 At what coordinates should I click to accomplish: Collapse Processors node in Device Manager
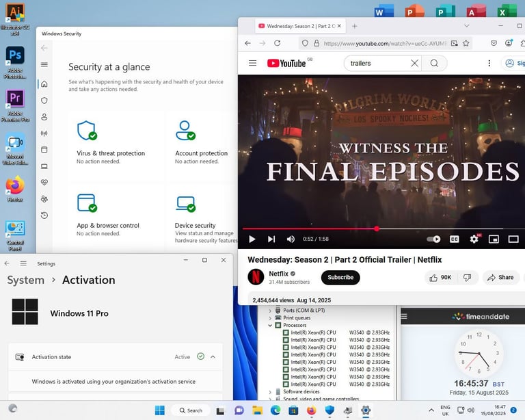tap(270, 325)
